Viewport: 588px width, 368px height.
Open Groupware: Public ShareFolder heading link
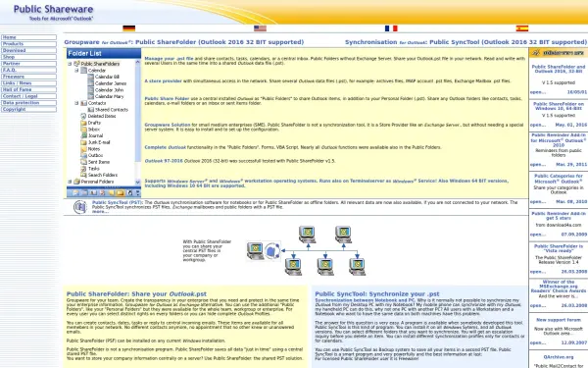[184, 42]
